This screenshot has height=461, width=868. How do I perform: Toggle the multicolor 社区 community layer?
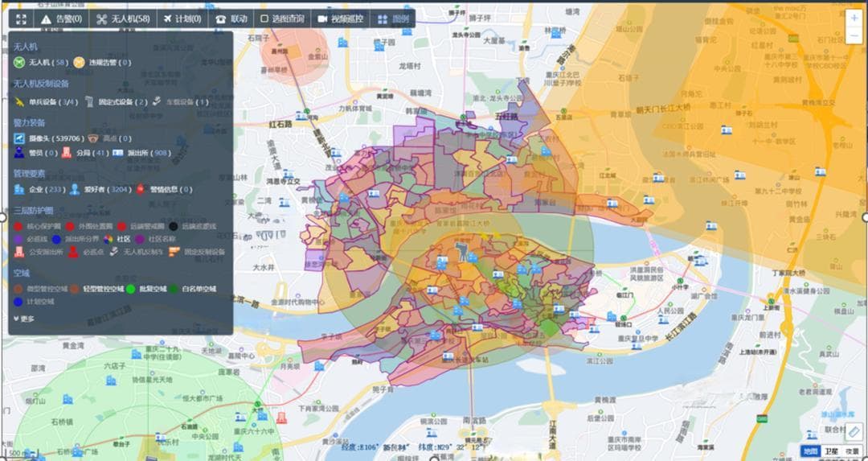point(117,240)
